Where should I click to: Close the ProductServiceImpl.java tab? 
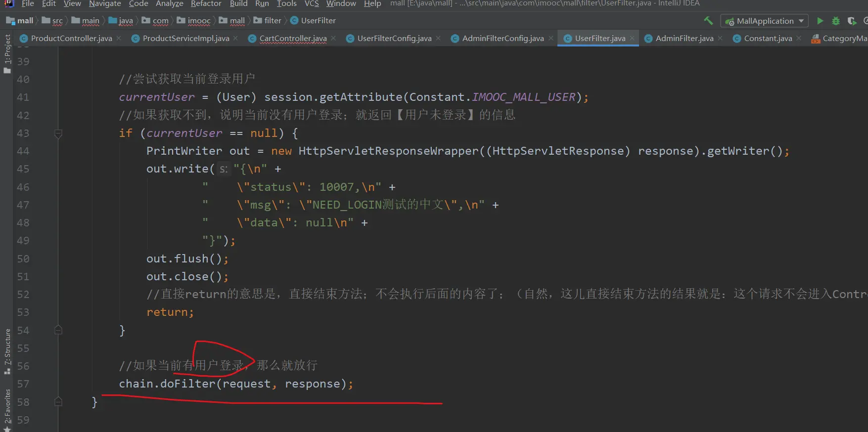click(235, 38)
